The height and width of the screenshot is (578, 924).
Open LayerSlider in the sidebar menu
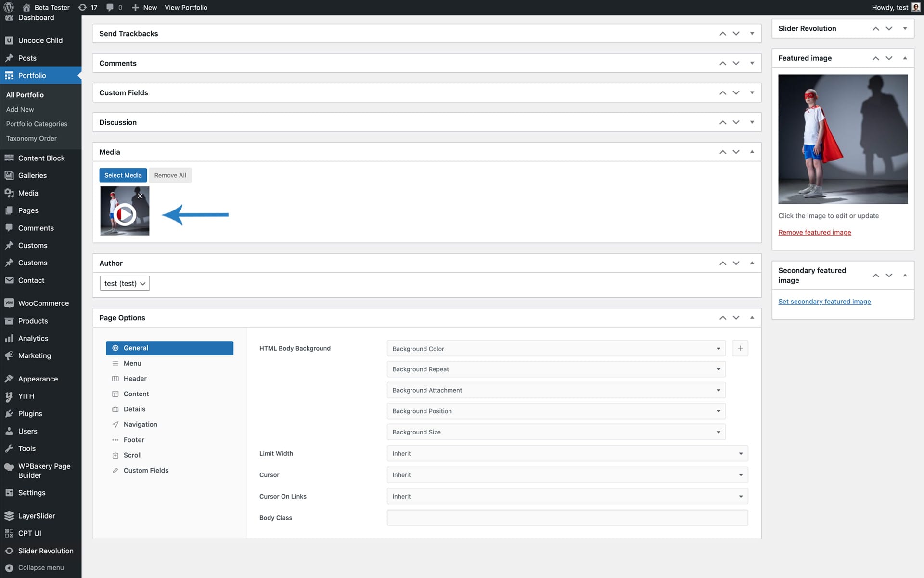tap(37, 516)
